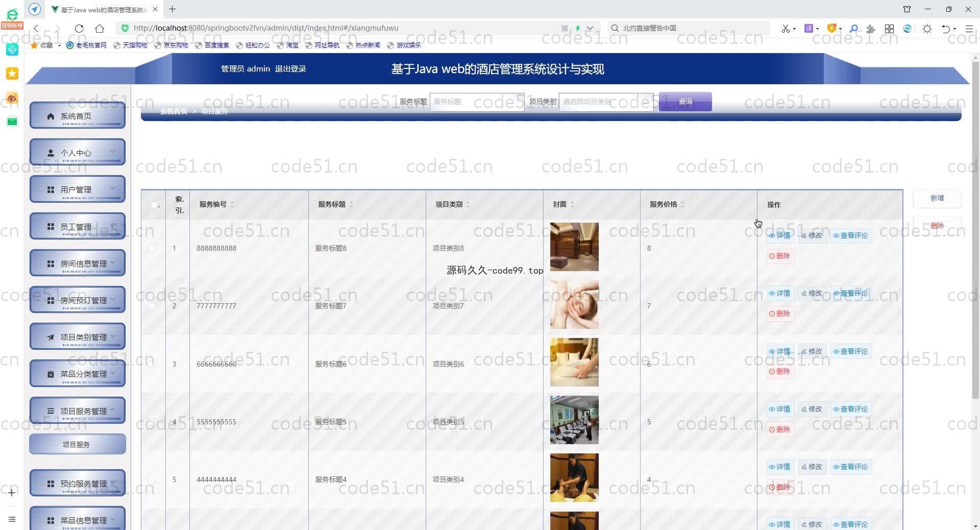This screenshot has width=980, height=530.
Task: Click 退出登录 link
Action: 290,69
